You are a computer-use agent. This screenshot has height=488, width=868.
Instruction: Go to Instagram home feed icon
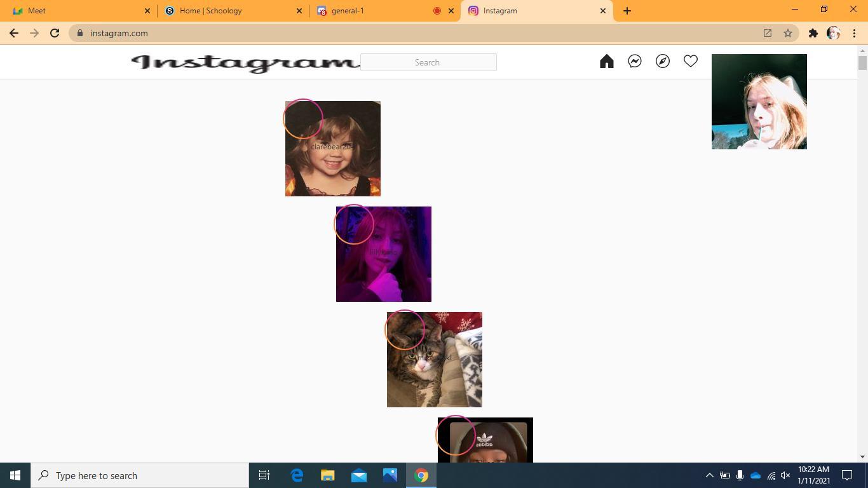pos(607,61)
